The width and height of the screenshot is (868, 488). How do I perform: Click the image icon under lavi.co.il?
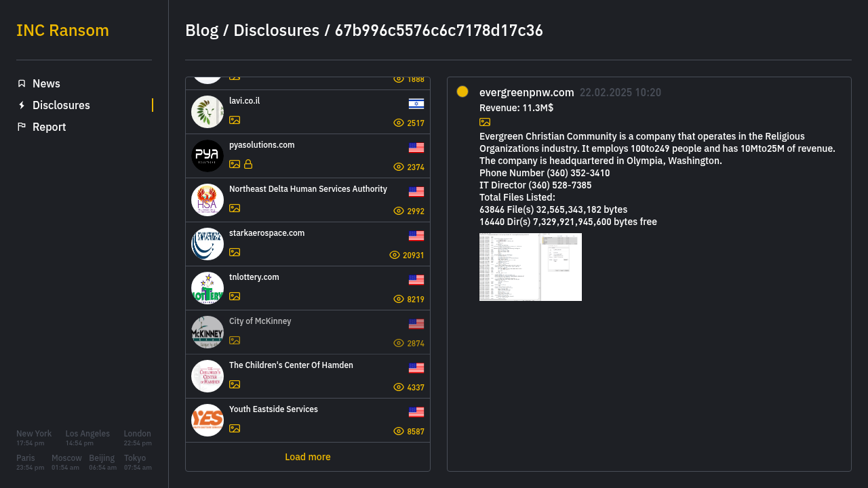tap(235, 120)
